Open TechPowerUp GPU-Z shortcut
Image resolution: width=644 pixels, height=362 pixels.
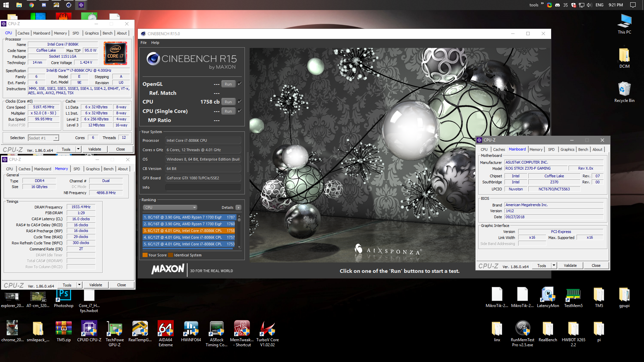tap(115, 334)
